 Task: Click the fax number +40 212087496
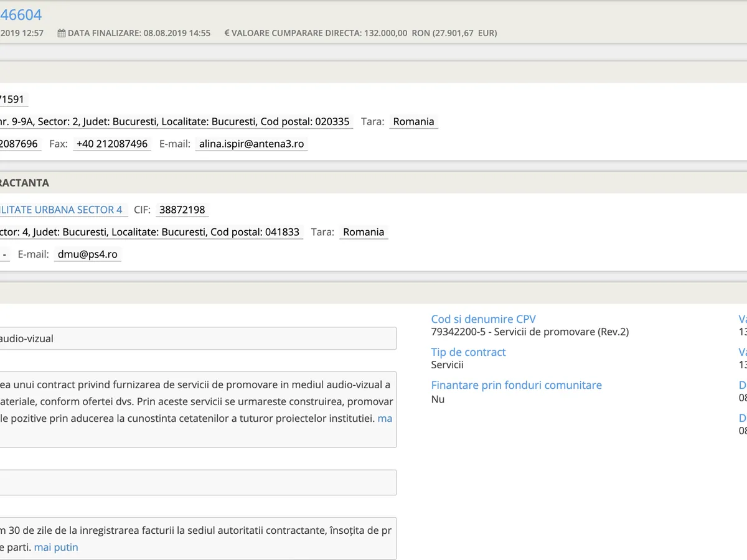tap(112, 144)
